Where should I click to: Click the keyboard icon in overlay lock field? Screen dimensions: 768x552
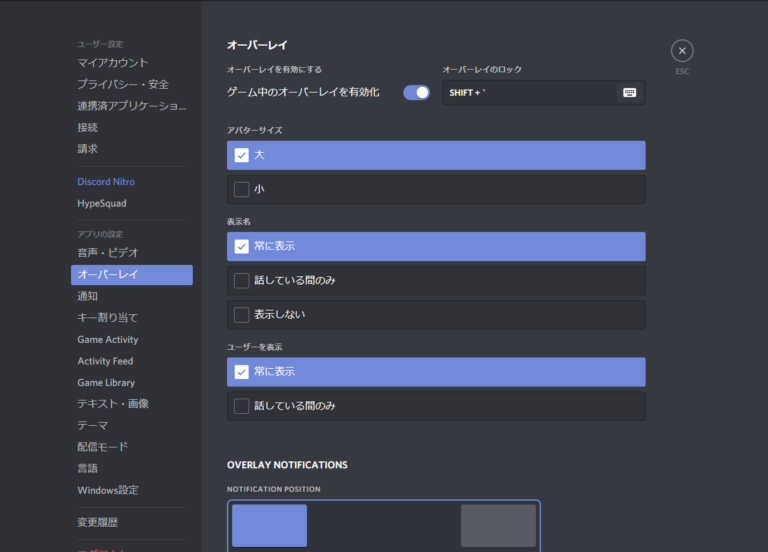coord(629,93)
